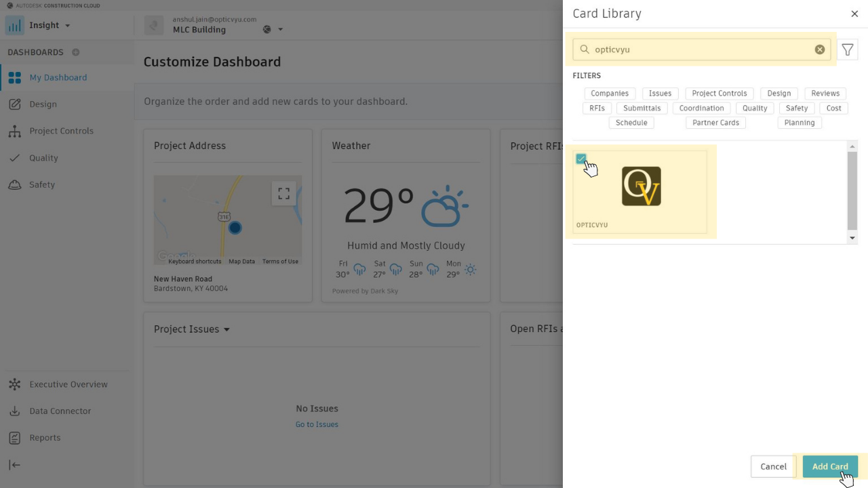Uncheck the OpticVyu card checkbox

pos(581,159)
